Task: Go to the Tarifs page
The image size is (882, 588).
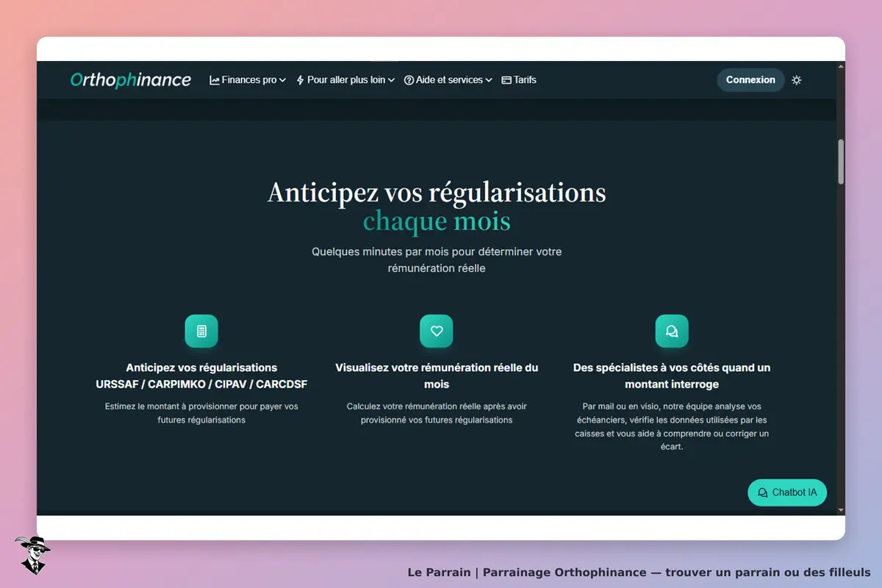Action: click(519, 80)
